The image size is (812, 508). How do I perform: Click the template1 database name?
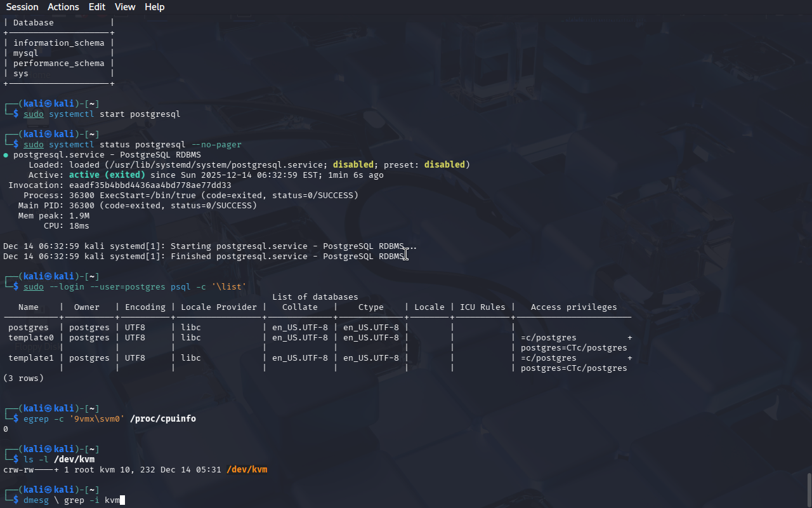(31, 358)
